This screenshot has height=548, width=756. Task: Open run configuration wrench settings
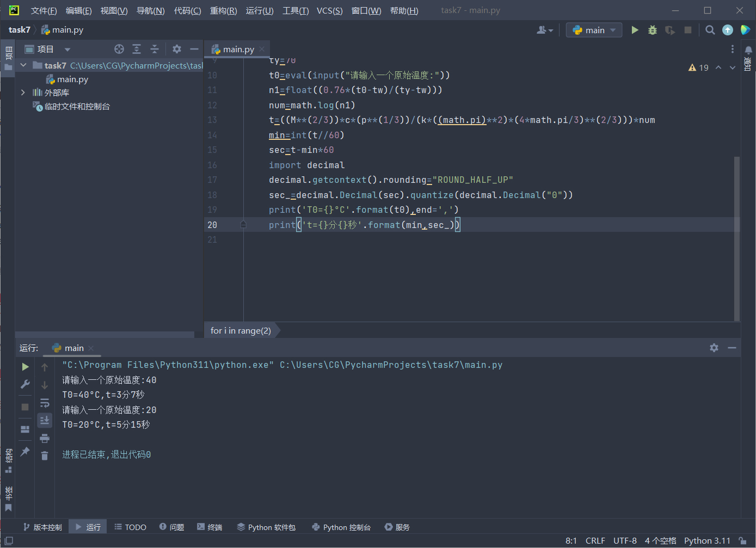25,384
